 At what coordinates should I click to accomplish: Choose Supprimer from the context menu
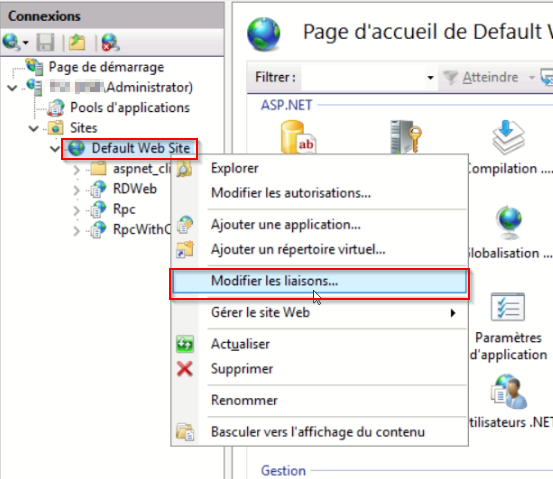tap(320, 369)
